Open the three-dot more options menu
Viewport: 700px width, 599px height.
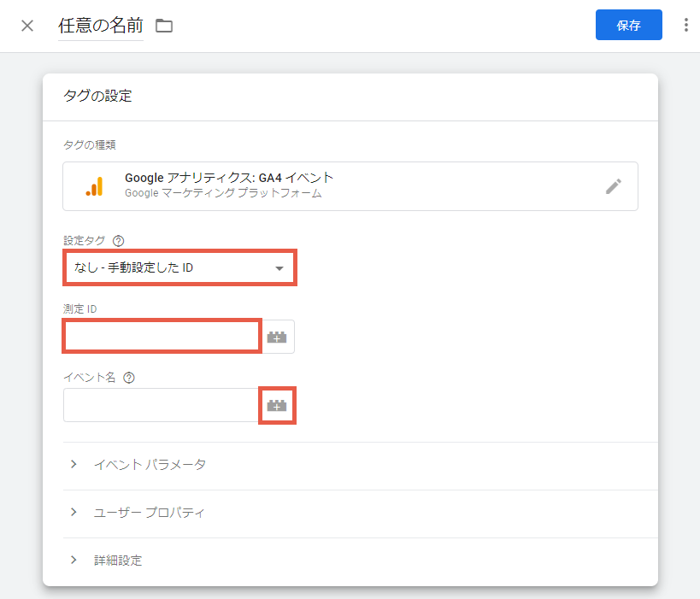tap(685, 25)
